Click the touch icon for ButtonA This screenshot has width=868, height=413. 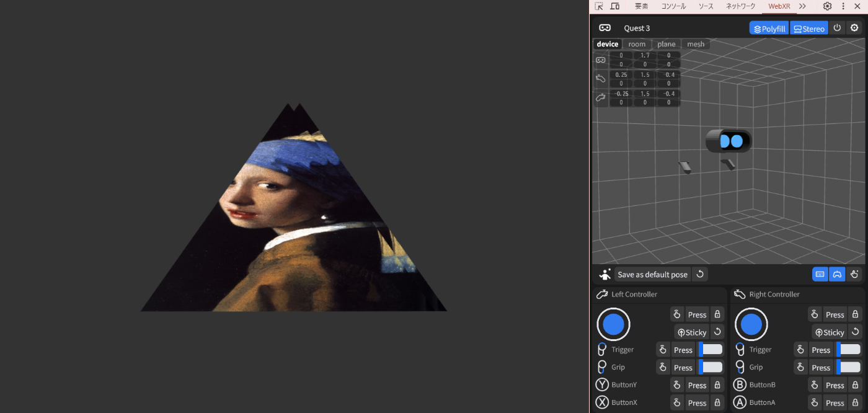[x=815, y=402]
